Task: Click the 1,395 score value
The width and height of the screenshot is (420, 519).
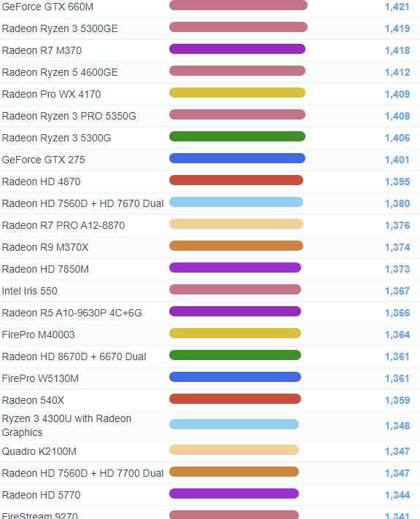Action: point(397,182)
